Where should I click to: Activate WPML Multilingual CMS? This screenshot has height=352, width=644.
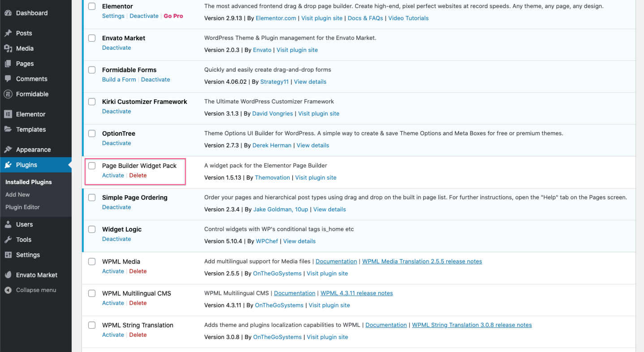(x=113, y=303)
